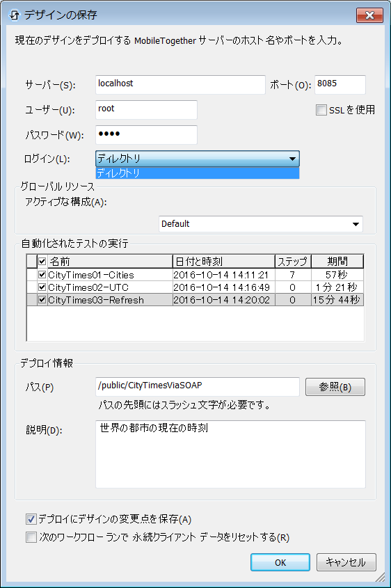Viewport: 391px width, 588px height.
Task: Select ディレクトリ option in dropdown list
Action: (x=197, y=173)
